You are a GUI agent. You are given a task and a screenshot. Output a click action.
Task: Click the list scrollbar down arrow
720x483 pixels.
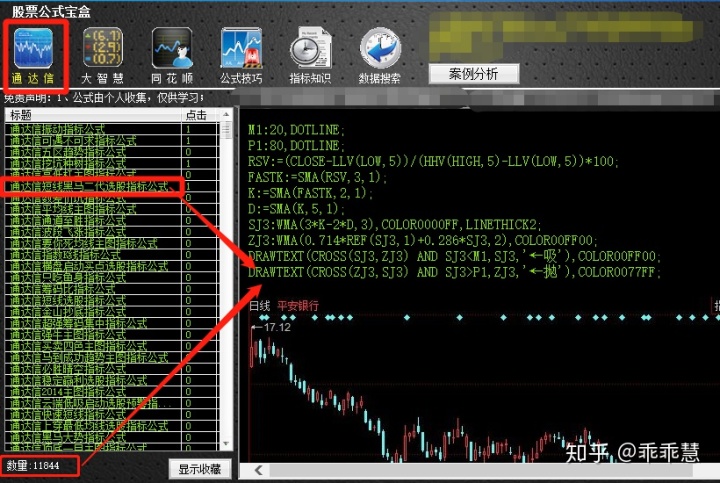tap(226, 444)
